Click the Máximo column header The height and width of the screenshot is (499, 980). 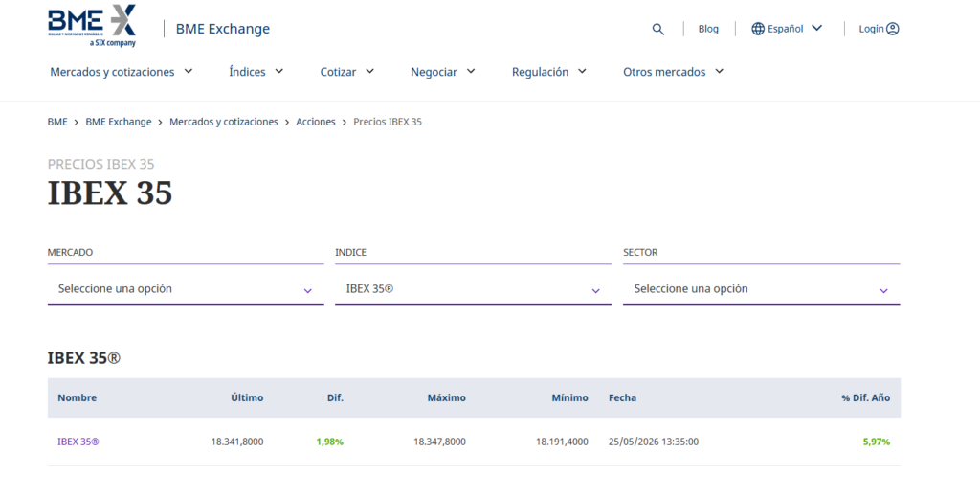tap(446, 397)
